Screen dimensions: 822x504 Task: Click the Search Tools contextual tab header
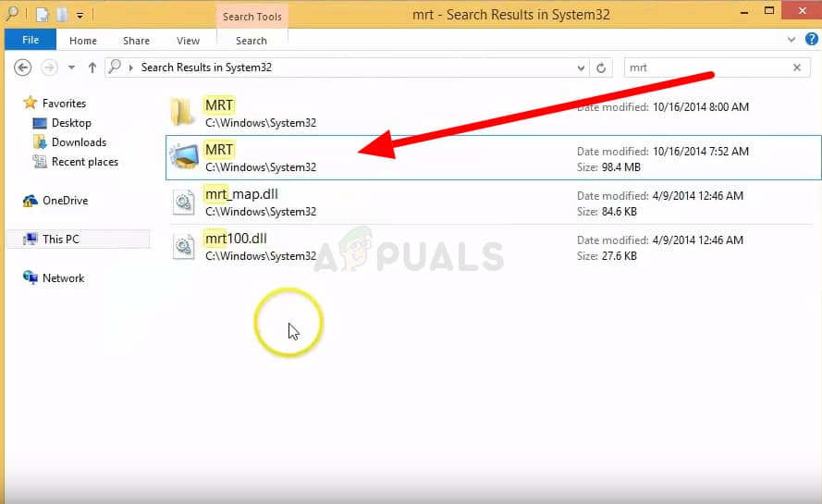click(x=252, y=17)
